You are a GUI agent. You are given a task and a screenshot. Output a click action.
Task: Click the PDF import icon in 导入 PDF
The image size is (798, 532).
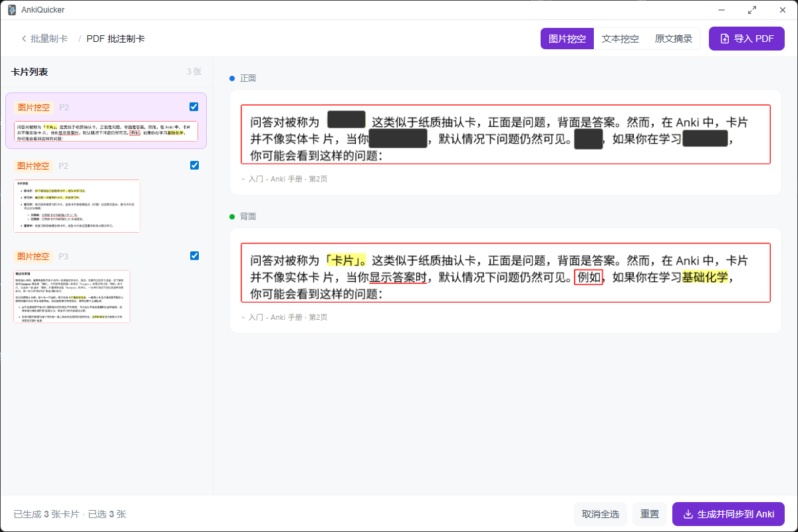[x=724, y=39]
